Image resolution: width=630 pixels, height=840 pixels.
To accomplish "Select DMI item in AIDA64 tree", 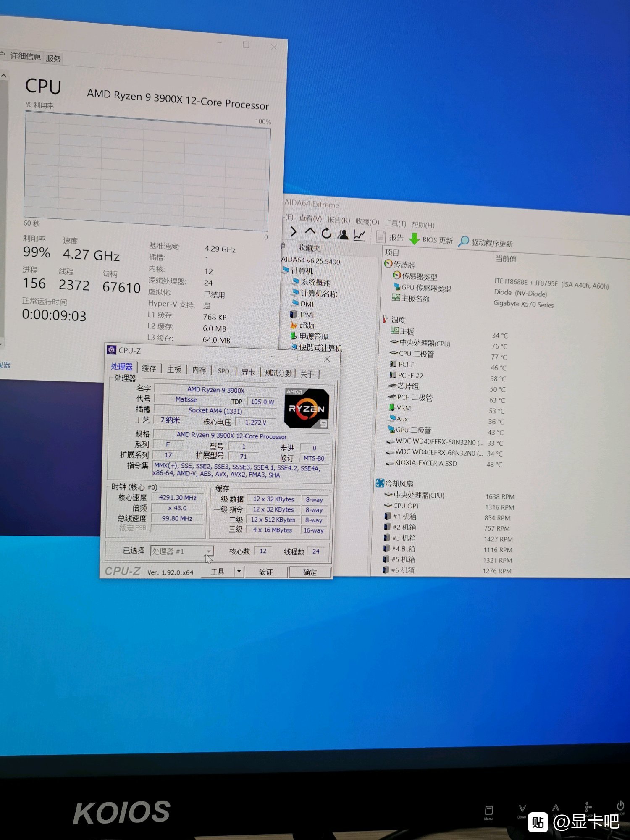I will point(303,304).
